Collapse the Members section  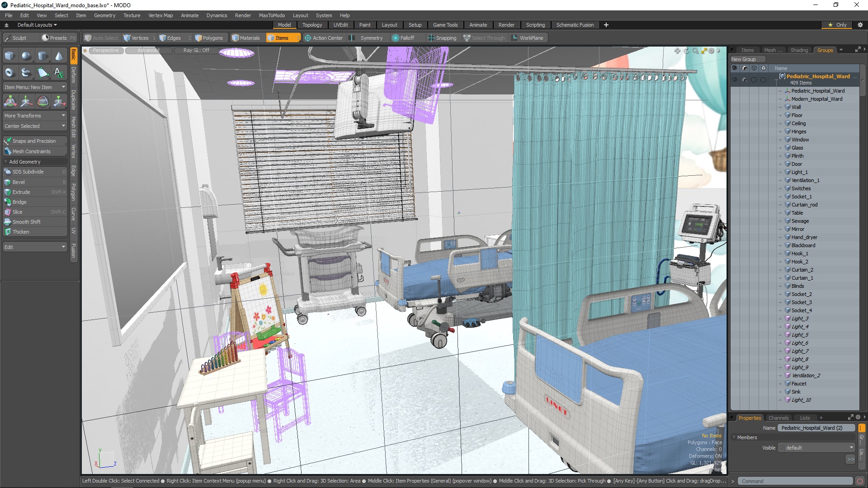(734, 437)
